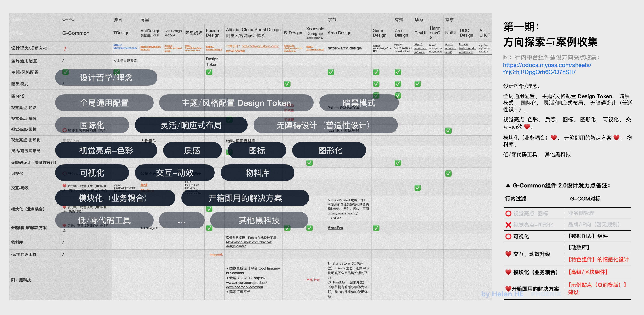Screen dimensions: 644x315
Task: Open the design.aliyun.com link in 计算设计 cell
Action: [252, 48]
